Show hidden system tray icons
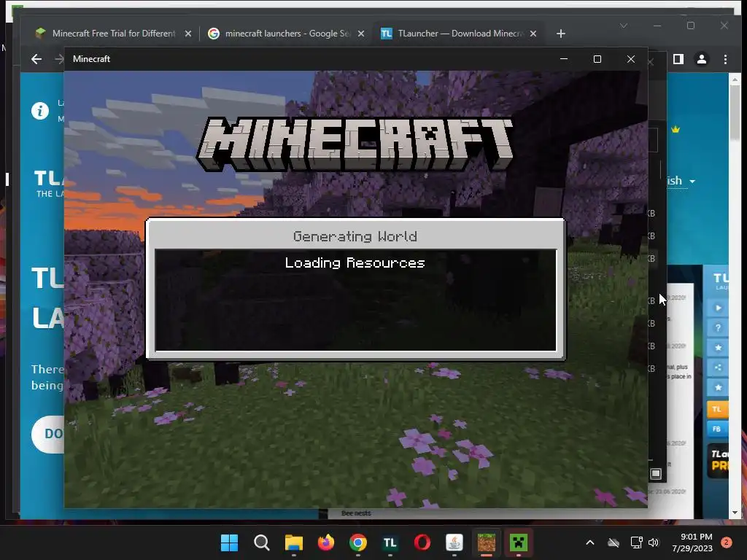 click(589, 542)
